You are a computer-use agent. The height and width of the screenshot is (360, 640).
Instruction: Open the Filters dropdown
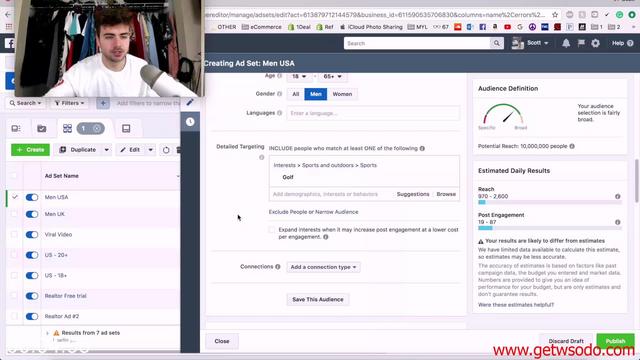69,103
